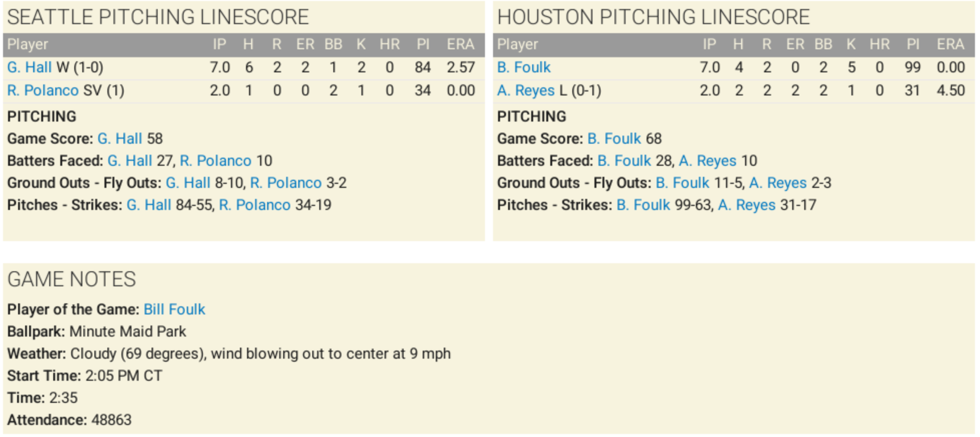Click R. Polanco in Pitches - Strikes line
Viewport: 980px width, 437px height.
pyautogui.click(x=255, y=205)
